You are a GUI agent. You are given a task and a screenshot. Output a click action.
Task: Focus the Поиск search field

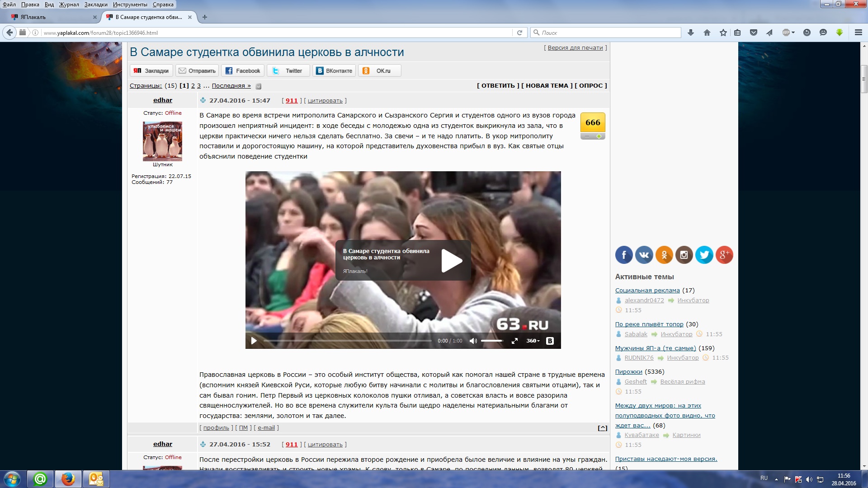tap(606, 33)
